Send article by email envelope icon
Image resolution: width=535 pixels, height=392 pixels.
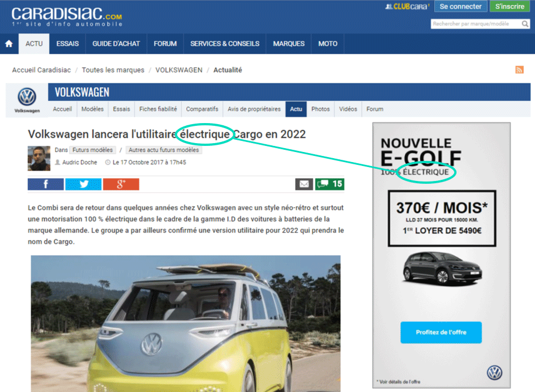click(303, 184)
